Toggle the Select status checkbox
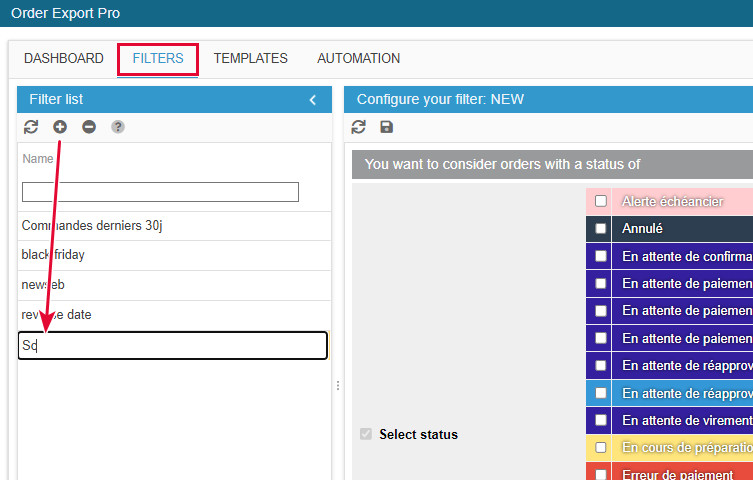This screenshot has height=480, width=753. tap(365, 434)
